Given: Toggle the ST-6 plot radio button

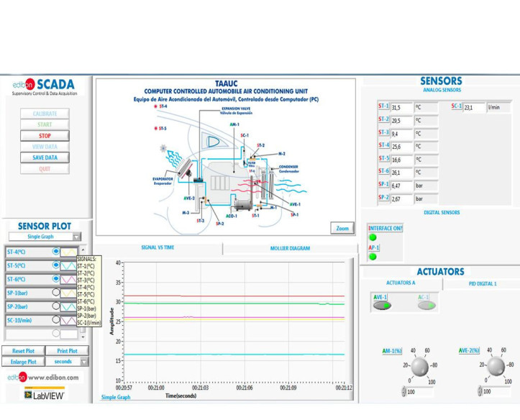Looking at the screenshot, I should tap(55, 279).
